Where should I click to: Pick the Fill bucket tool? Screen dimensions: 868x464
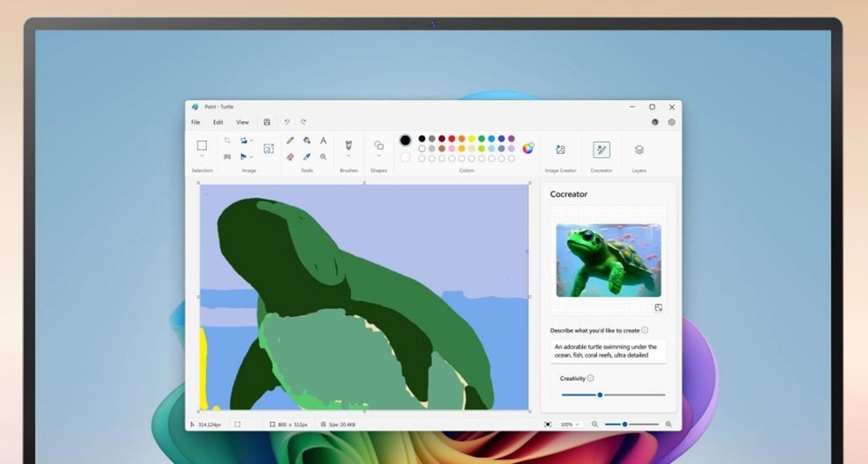pos(307,140)
